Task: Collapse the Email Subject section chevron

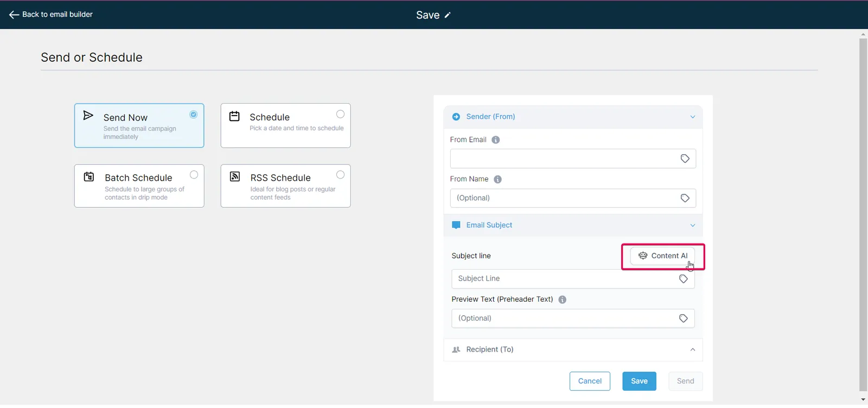Action: click(x=693, y=226)
